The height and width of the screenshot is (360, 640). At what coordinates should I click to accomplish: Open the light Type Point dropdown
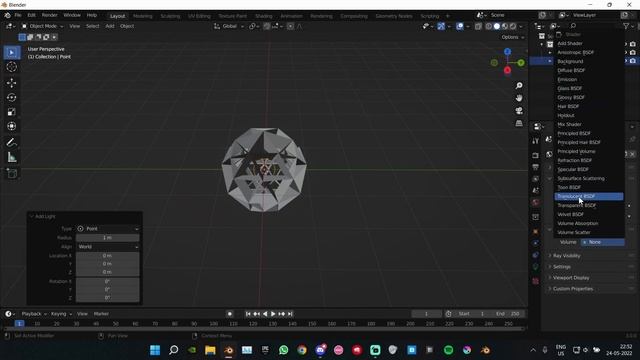[x=108, y=229]
